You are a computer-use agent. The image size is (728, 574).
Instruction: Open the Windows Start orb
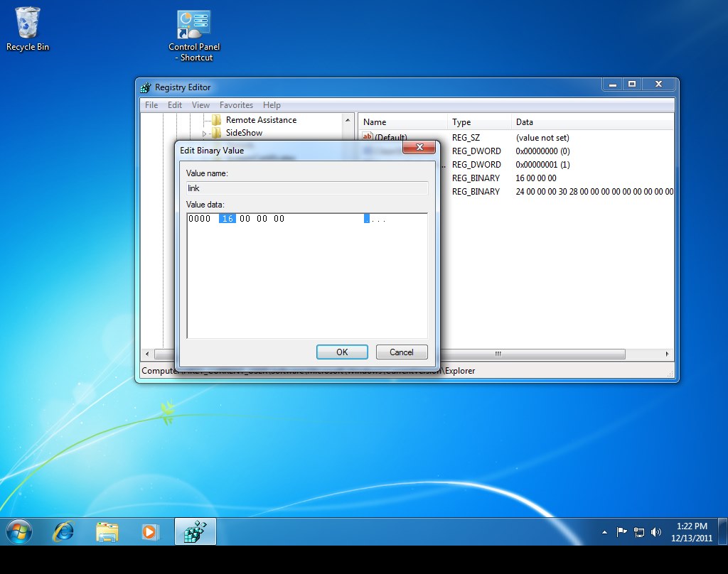click(19, 531)
